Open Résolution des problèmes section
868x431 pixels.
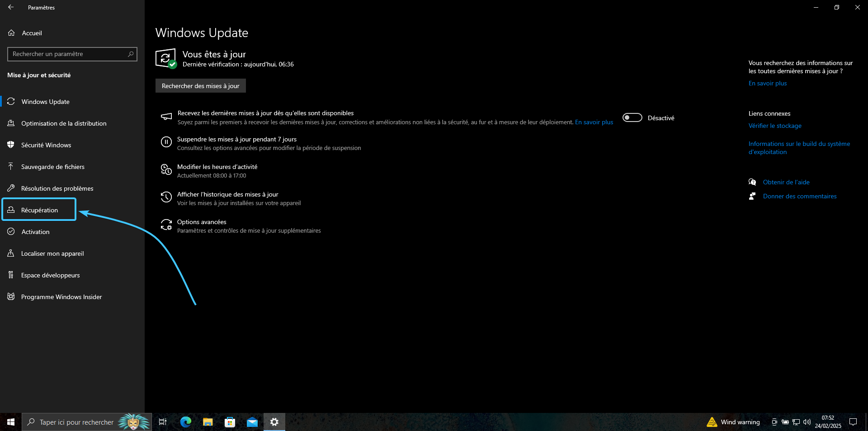pos(72,188)
